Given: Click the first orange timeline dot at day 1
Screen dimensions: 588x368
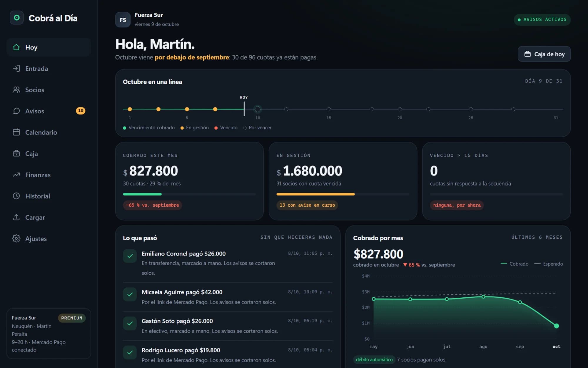Looking at the screenshot, I should pos(130,109).
